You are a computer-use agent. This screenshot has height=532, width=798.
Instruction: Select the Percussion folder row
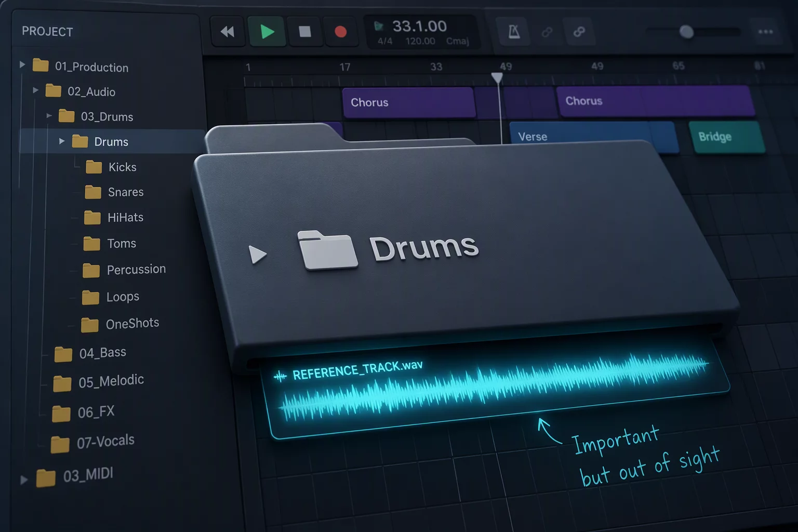125,270
